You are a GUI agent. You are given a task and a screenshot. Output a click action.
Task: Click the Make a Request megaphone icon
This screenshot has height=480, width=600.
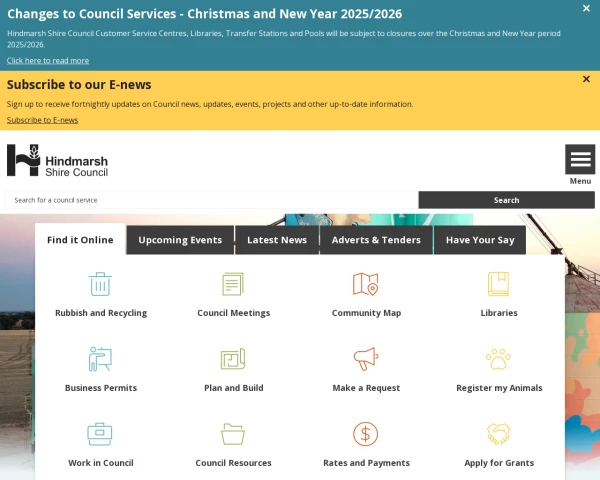[366, 359]
